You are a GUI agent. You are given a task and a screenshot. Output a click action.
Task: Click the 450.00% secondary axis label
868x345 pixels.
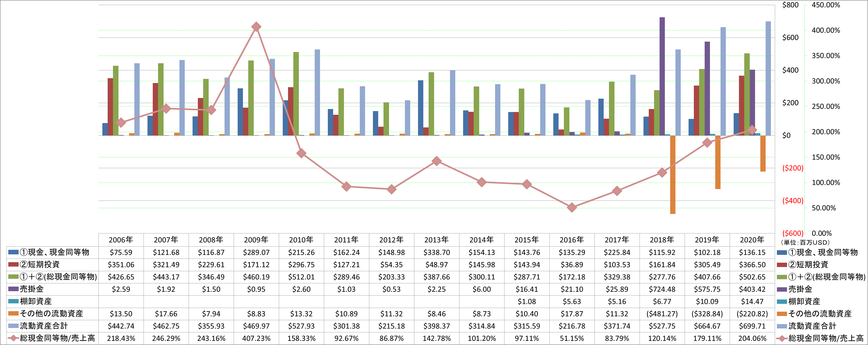pyautogui.click(x=826, y=5)
